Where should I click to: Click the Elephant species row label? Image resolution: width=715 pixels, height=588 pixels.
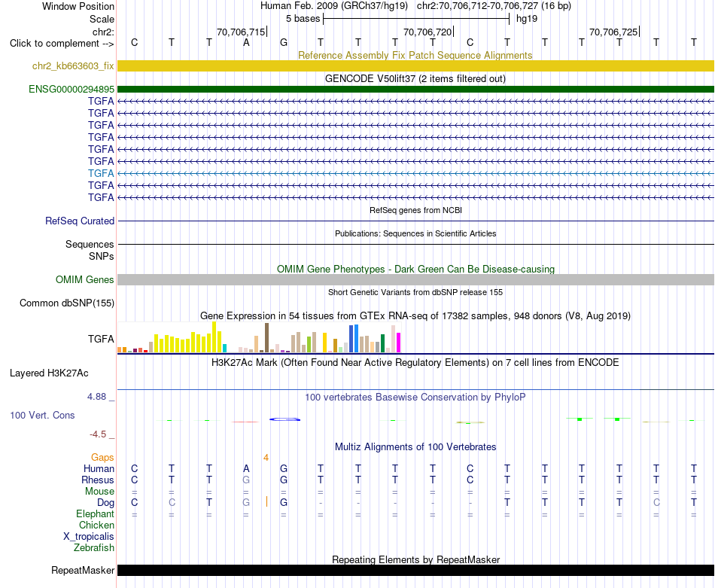95,513
